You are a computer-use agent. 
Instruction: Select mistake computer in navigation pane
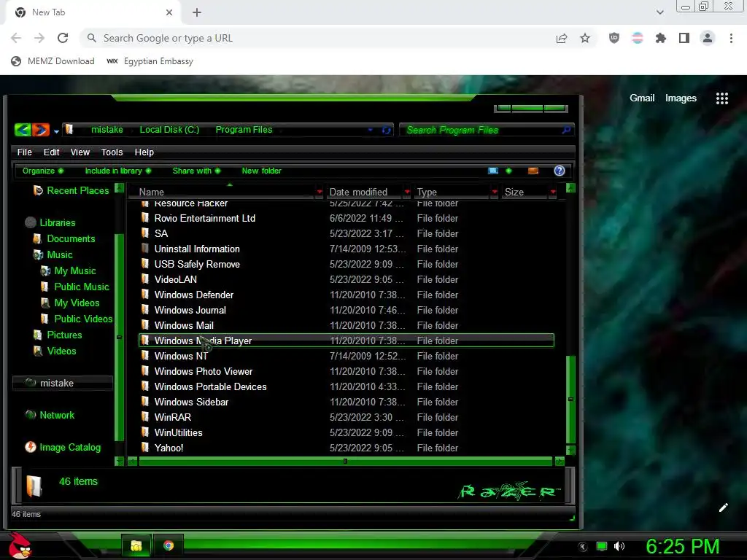63,383
